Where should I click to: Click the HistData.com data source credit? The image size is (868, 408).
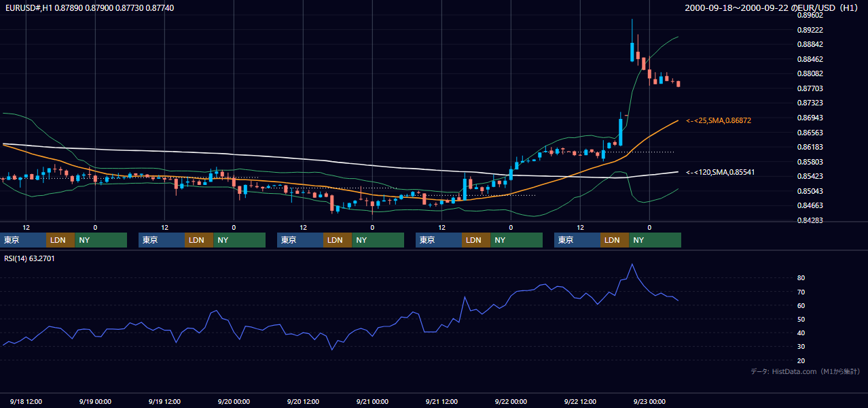pos(806,371)
